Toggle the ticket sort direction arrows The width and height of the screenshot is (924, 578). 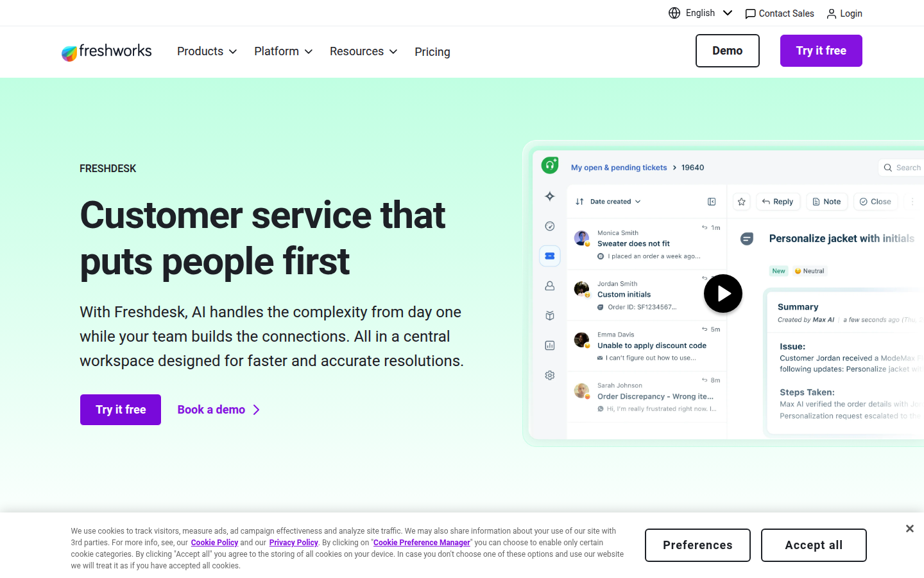point(579,201)
